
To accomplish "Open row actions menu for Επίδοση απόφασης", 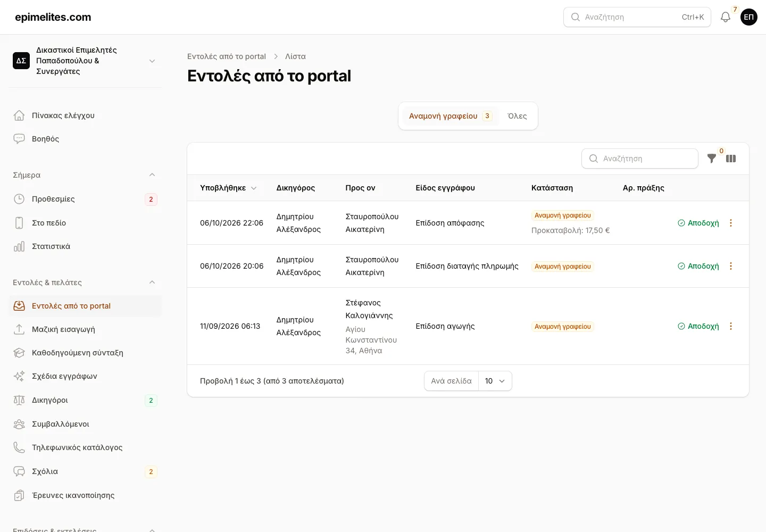I will pos(731,223).
